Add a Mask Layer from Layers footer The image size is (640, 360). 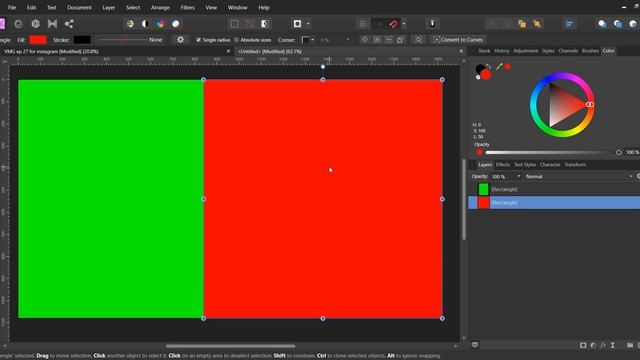coord(583,345)
